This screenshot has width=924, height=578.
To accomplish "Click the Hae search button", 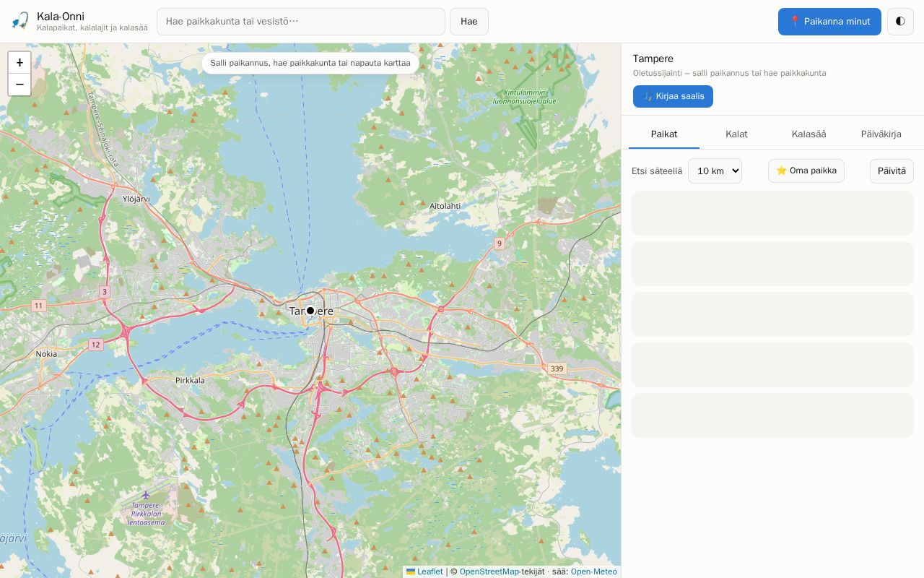I will click(469, 22).
